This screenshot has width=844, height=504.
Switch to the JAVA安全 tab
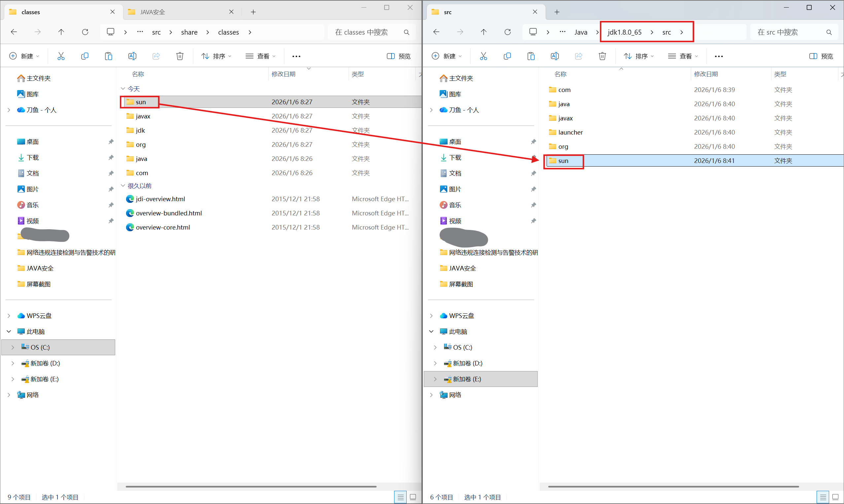pyautogui.click(x=153, y=12)
